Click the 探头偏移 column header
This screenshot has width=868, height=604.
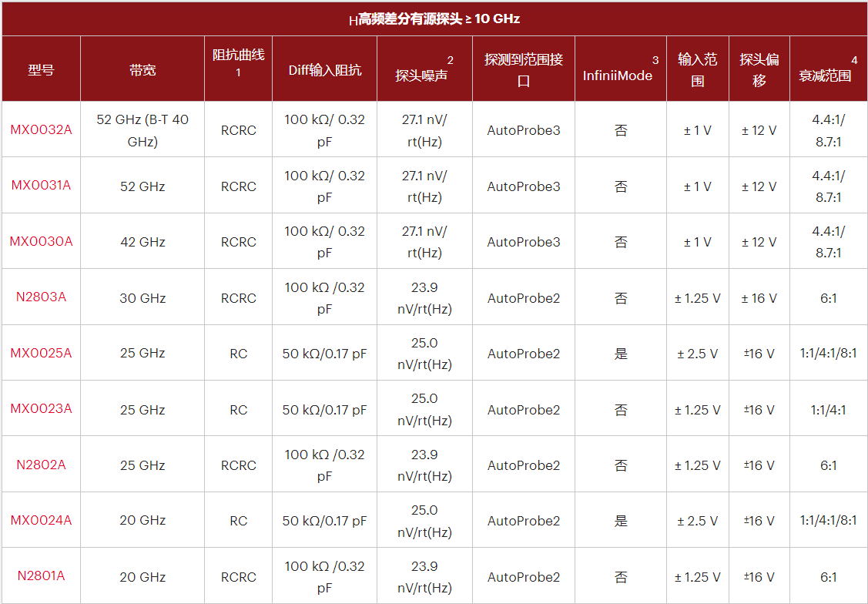(759, 70)
